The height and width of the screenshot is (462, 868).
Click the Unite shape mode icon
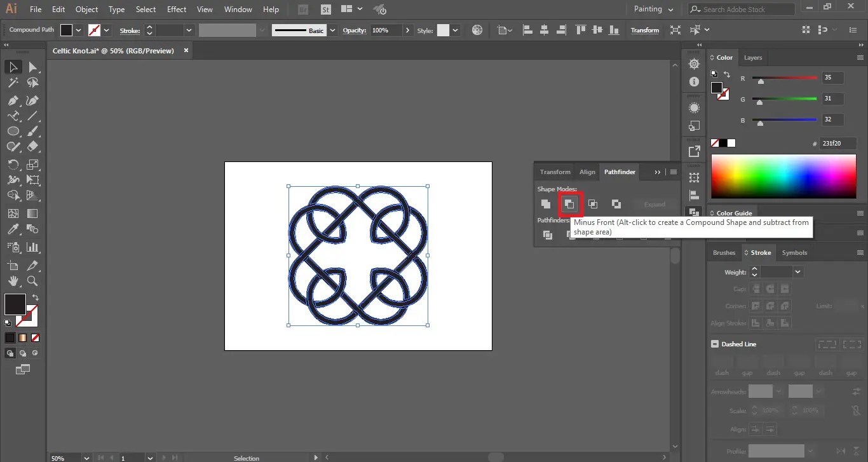point(546,204)
